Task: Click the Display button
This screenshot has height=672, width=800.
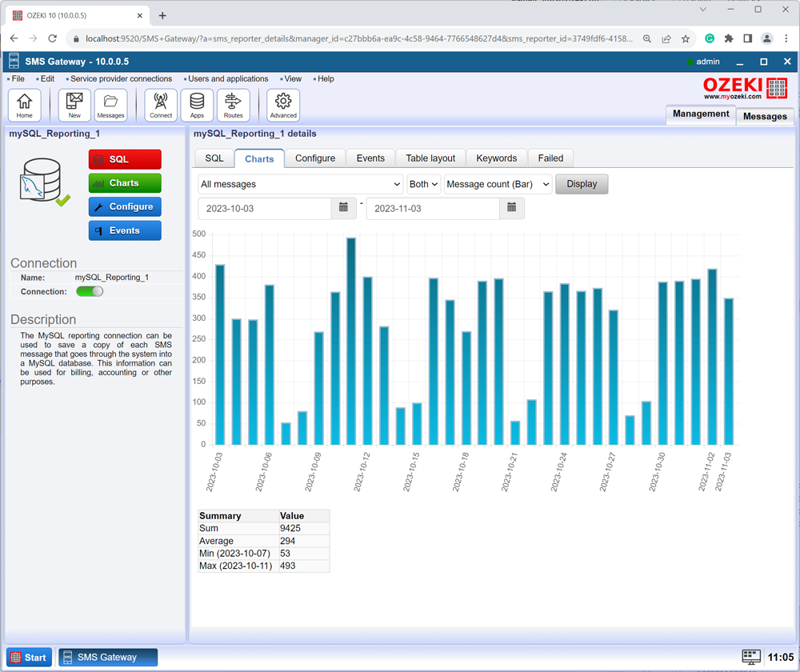Action: tap(582, 184)
